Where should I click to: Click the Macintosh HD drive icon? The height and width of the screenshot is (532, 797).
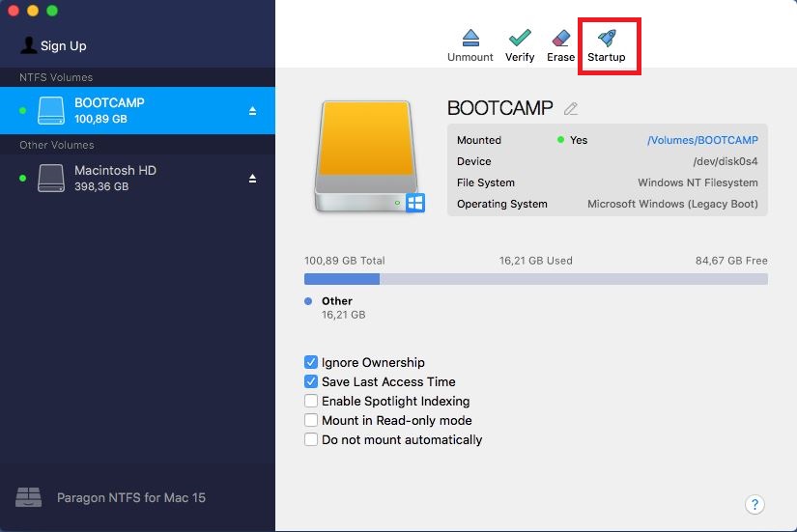pos(51,178)
